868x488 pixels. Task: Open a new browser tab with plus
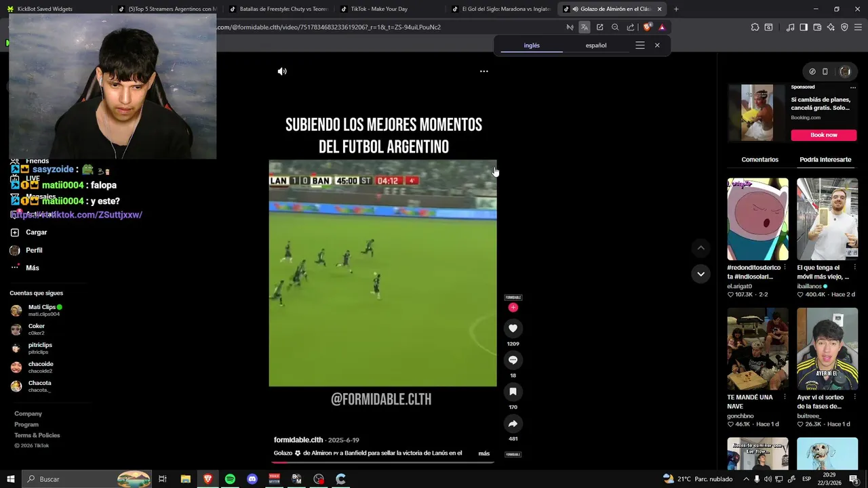pos(676,9)
